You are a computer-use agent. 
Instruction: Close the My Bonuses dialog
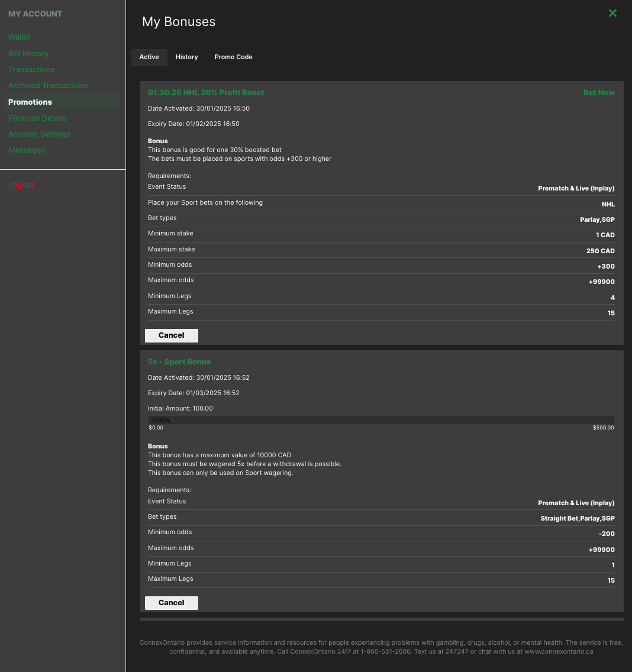tap(612, 12)
